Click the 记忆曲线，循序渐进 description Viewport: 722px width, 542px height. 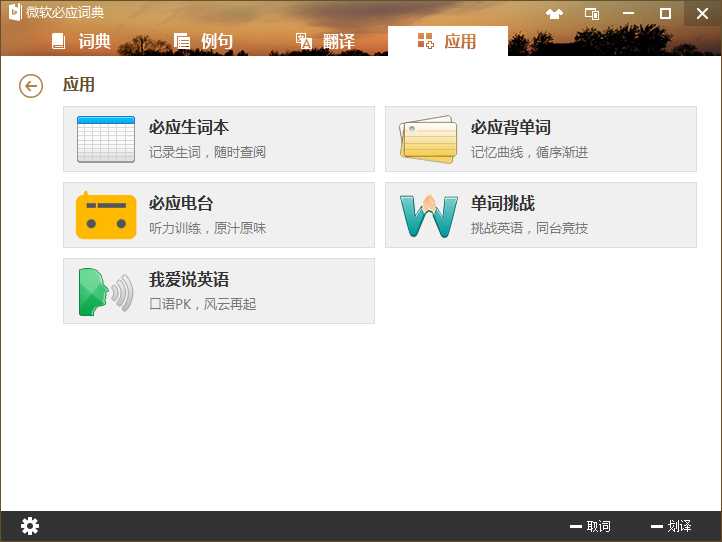pyautogui.click(x=529, y=152)
